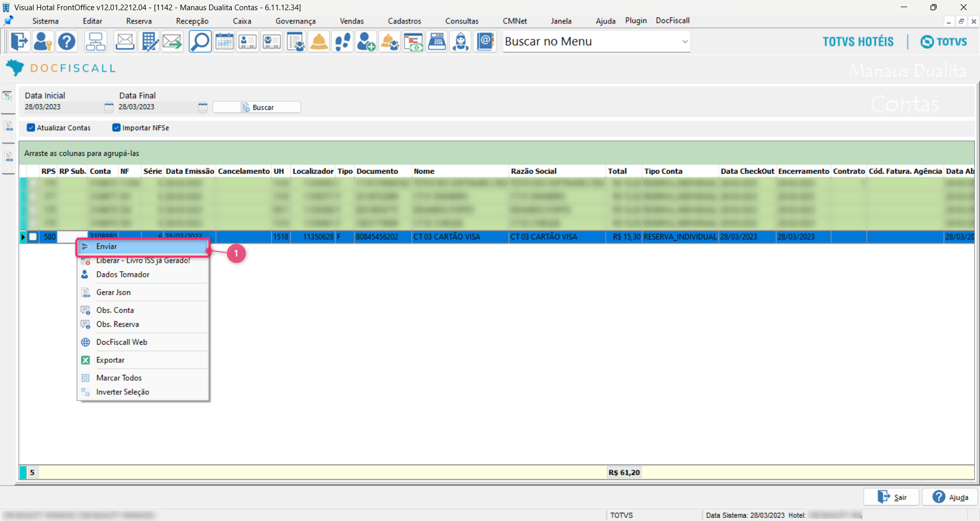Open the Data Inicial calendar picker
Screen dimensions: 980x521
click(109, 107)
